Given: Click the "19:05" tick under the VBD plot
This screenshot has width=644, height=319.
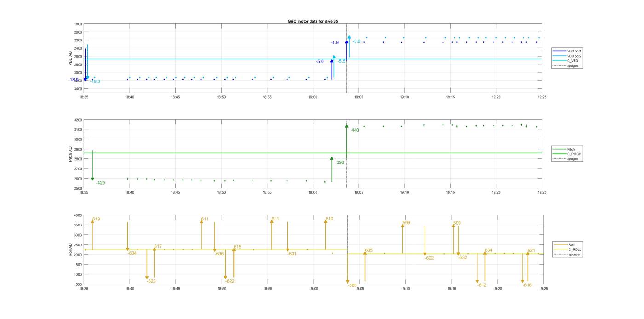Looking at the screenshot, I should pos(359,97).
